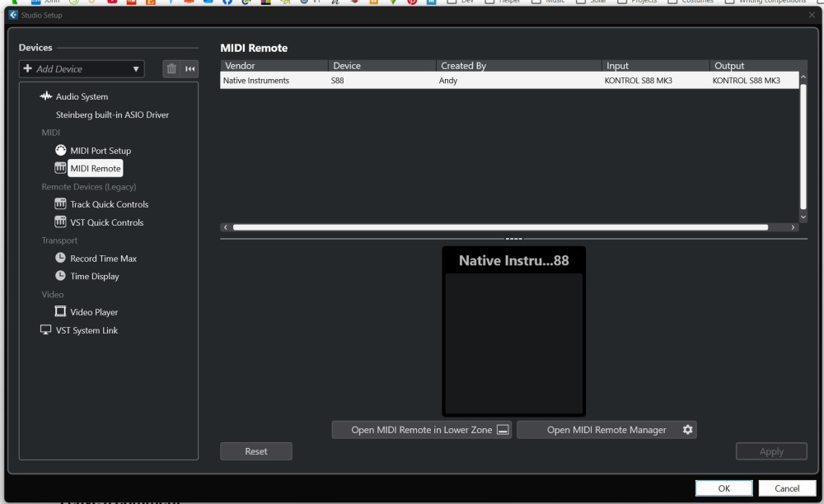Click the table's scroll down arrow
The height and width of the screenshot is (504, 824).
[x=803, y=217]
